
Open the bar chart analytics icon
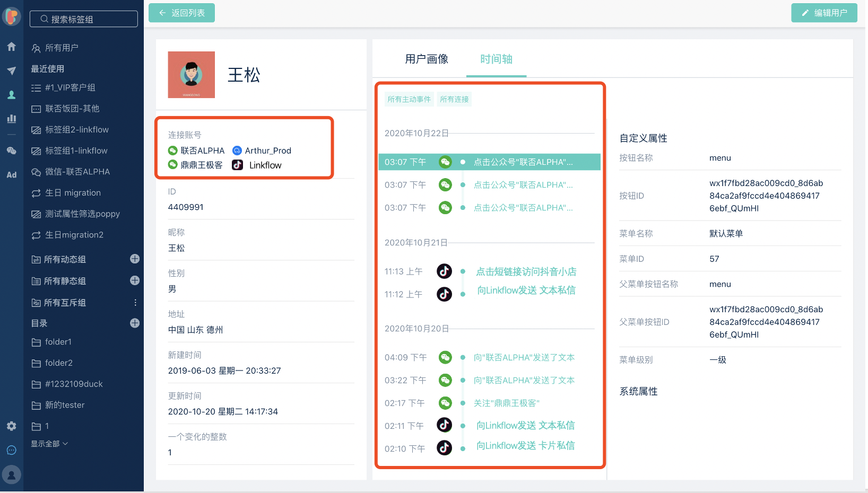coord(11,118)
